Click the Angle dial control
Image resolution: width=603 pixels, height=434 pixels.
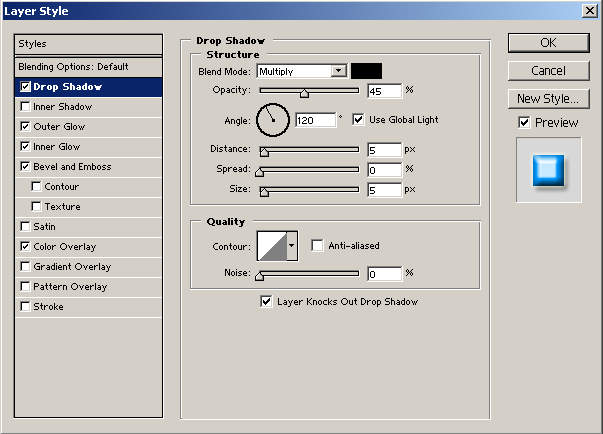click(x=273, y=120)
